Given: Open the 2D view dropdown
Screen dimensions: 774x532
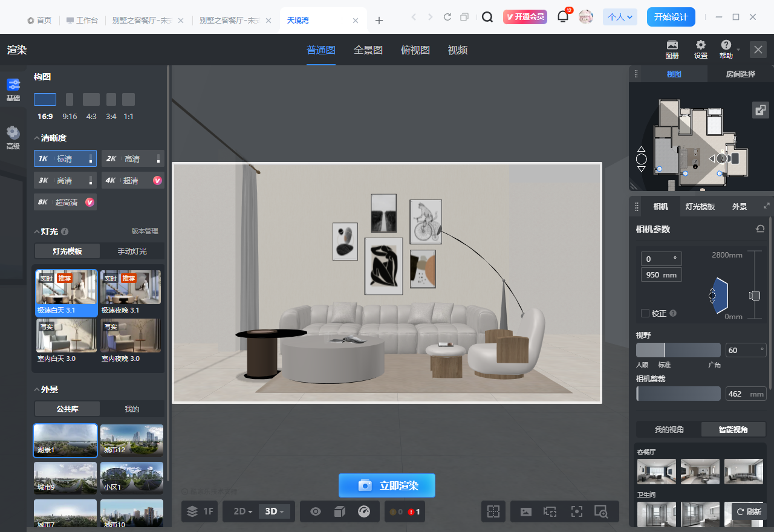Looking at the screenshot, I should (242, 511).
